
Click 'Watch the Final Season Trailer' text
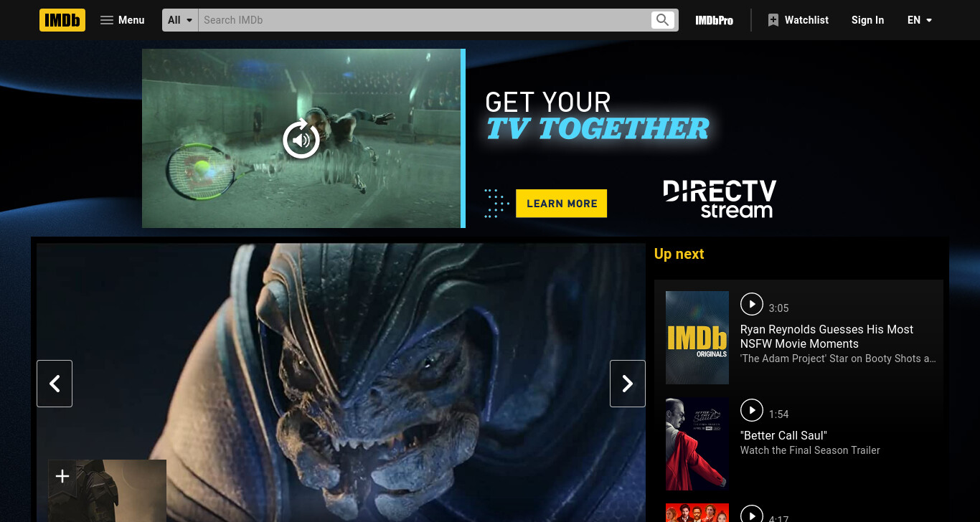[810, 450]
